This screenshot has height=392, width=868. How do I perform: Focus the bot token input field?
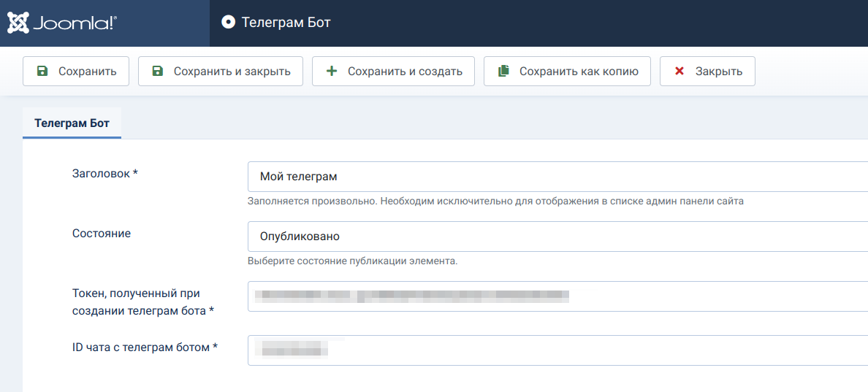click(x=557, y=296)
